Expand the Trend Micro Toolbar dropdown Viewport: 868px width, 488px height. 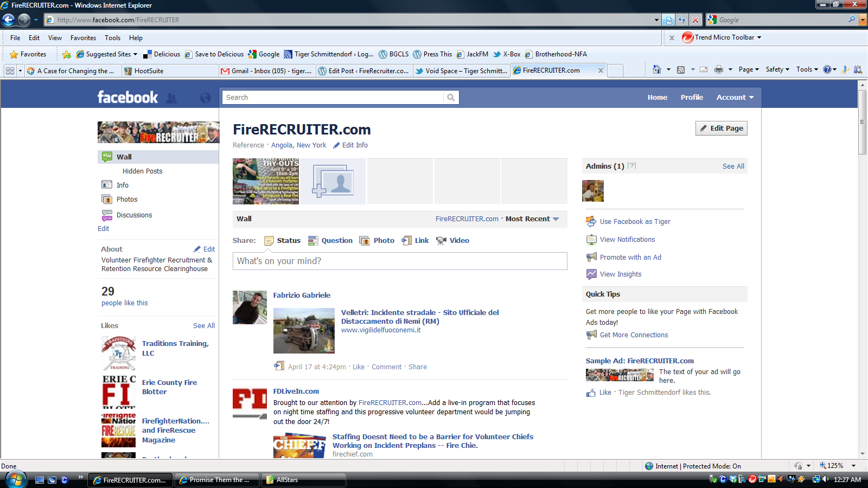pyautogui.click(x=759, y=37)
